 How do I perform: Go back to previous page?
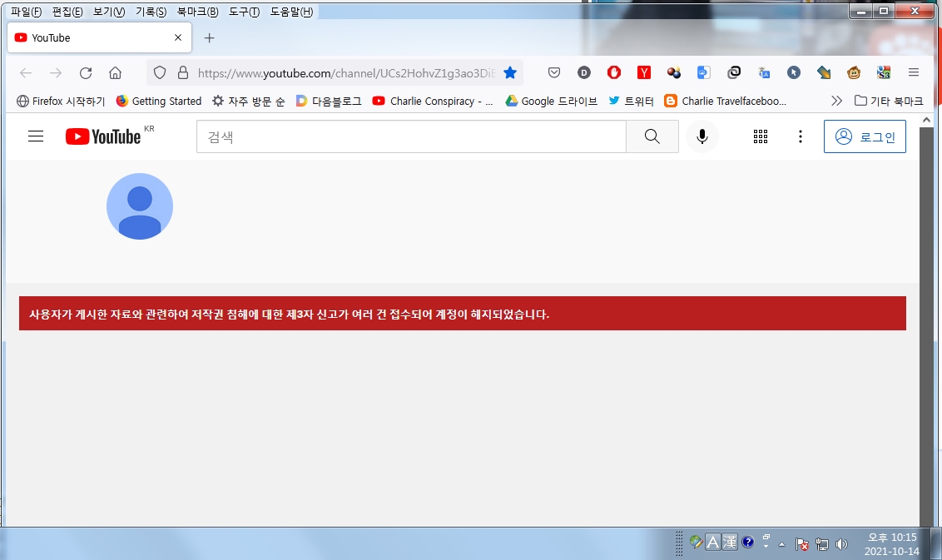(26, 72)
